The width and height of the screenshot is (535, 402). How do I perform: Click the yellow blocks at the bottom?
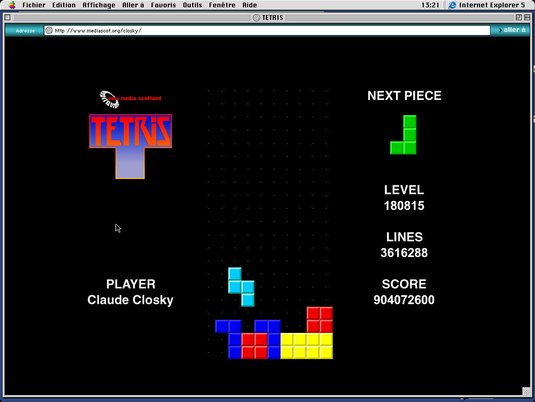click(306, 346)
